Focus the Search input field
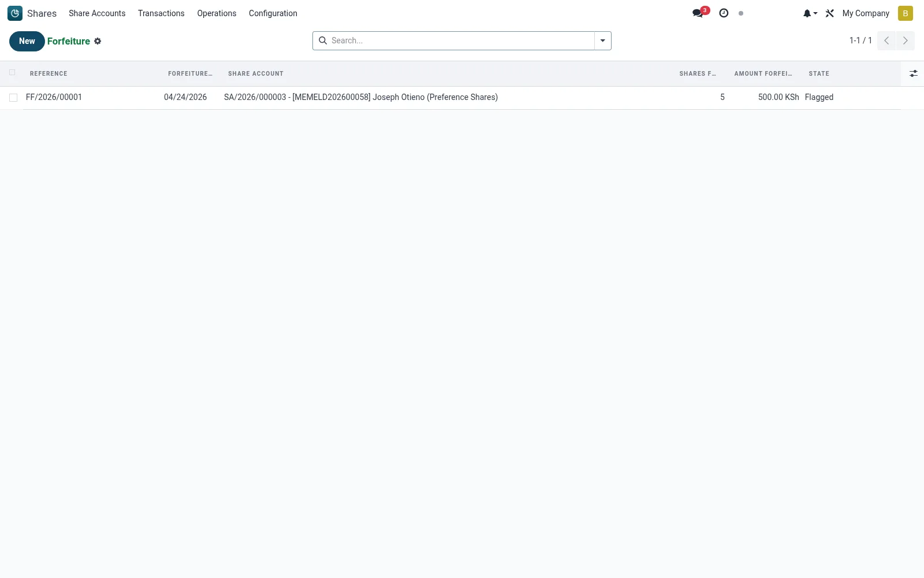924x578 pixels. click(461, 40)
